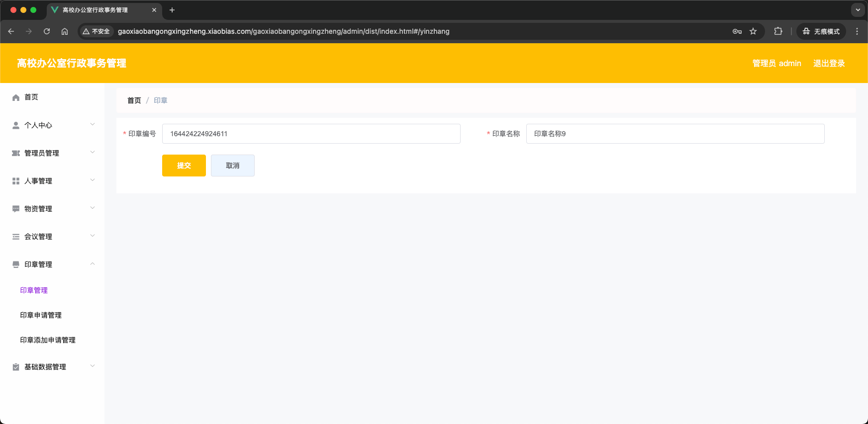
Task: Click the browser forward arrow
Action: pos(29,31)
